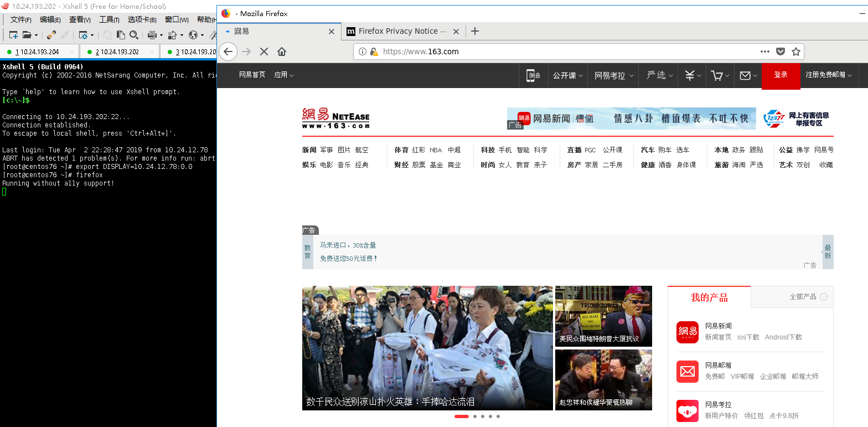Close Xshell session tab 1 10.24.193.204

click(x=72, y=52)
